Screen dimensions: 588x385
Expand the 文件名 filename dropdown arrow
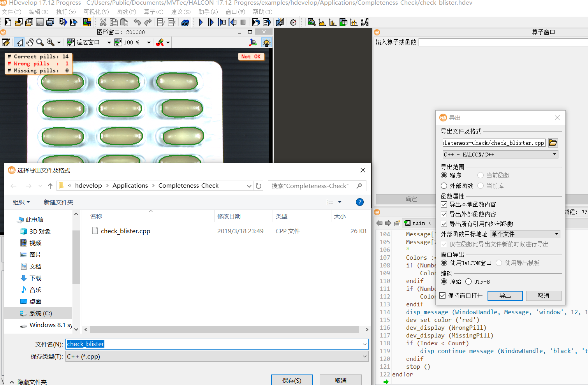point(364,344)
